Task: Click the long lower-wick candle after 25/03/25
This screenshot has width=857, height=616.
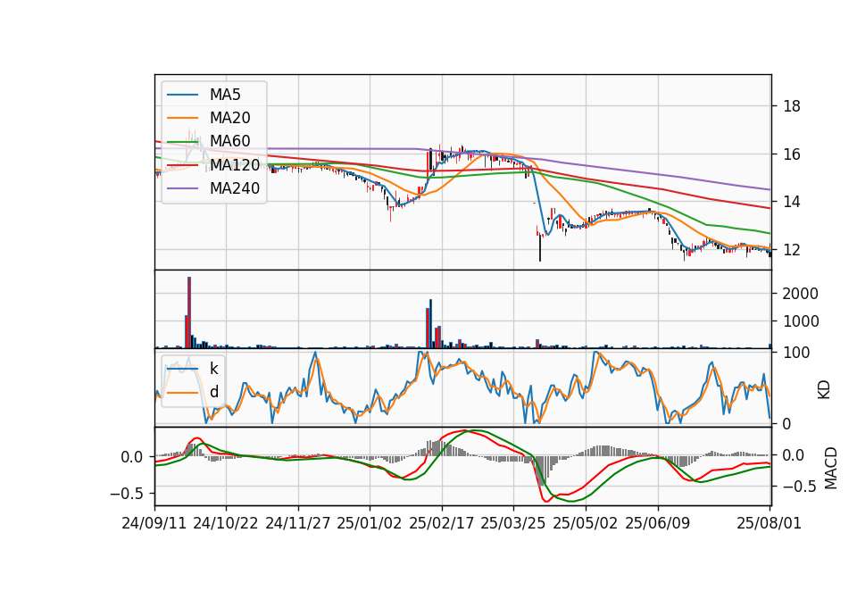Action: [x=540, y=247]
